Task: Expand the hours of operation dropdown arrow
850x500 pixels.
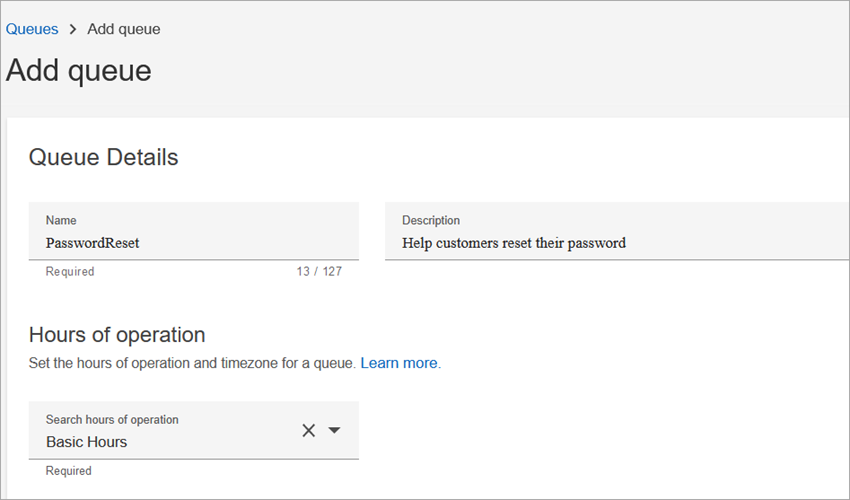Action: tap(335, 430)
